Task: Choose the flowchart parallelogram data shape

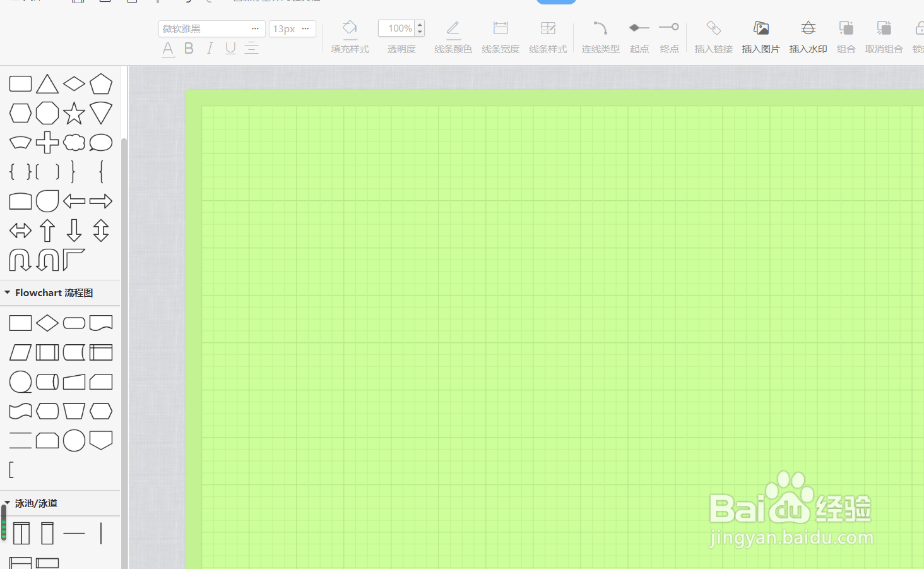Action: [x=20, y=352]
